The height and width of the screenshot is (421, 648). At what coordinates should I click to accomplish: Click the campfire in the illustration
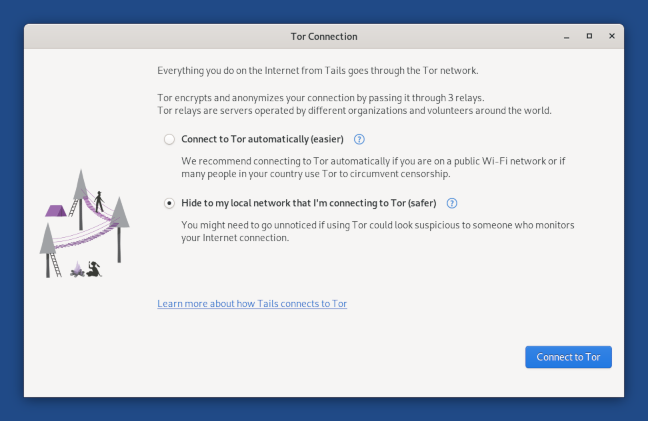77,269
